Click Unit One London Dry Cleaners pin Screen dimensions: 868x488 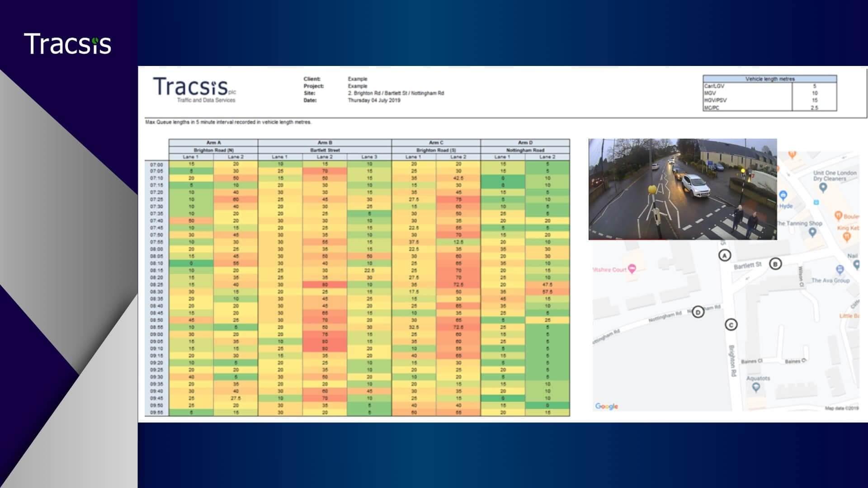[x=823, y=187]
